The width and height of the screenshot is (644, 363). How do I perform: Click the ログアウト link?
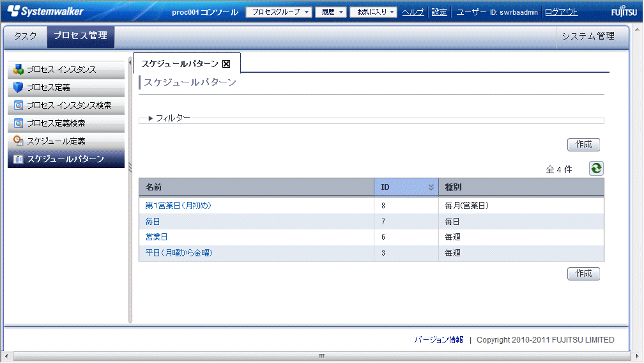click(x=561, y=12)
